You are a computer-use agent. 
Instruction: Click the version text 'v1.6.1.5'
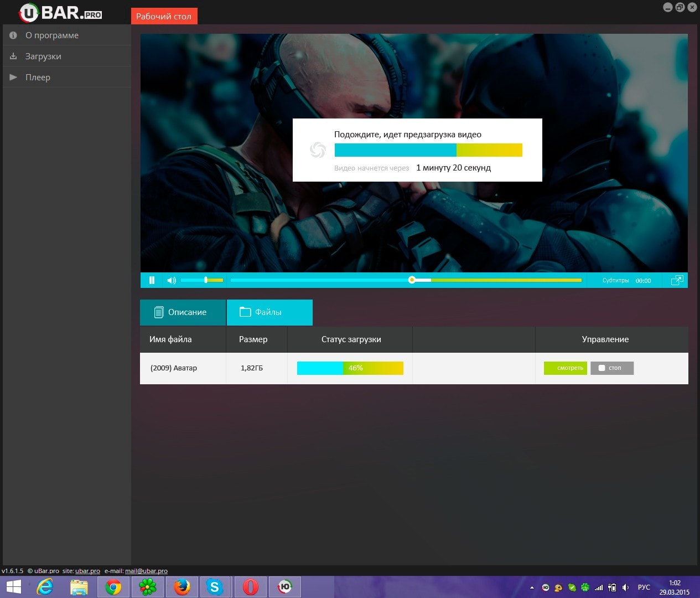(x=12, y=571)
